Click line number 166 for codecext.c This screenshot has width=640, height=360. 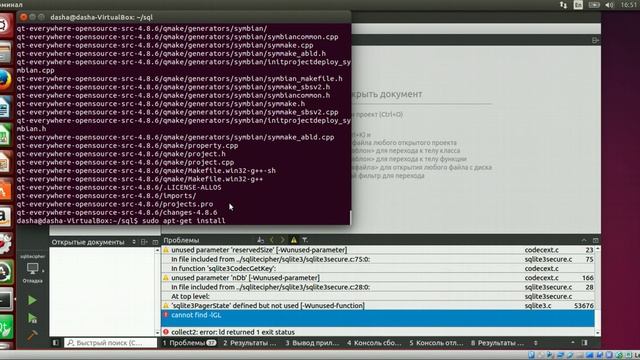point(588,278)
